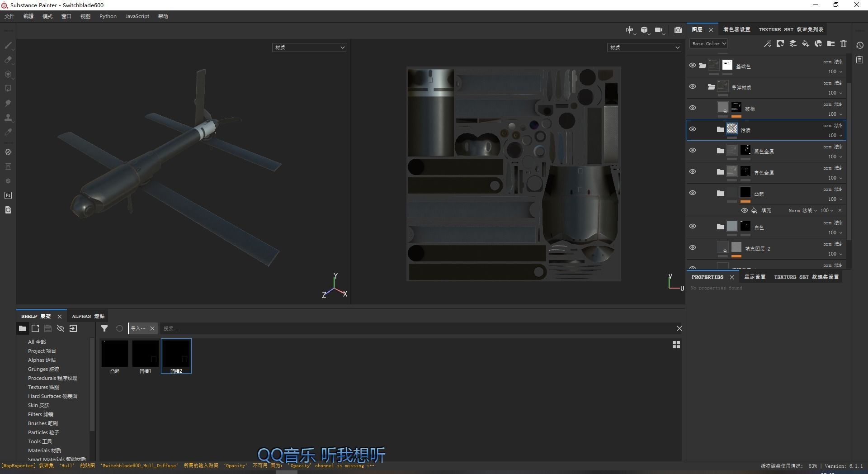Add a smart material layer

pyautogui.click(x=818, y=43)
